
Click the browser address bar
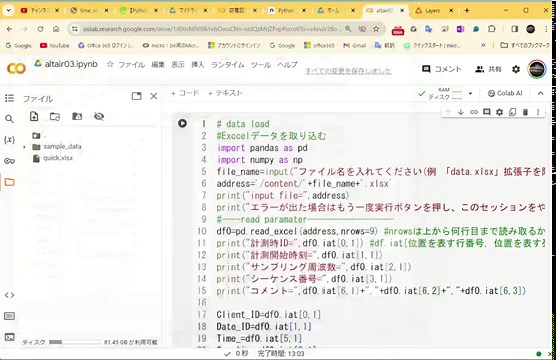[x=211, y=29]
